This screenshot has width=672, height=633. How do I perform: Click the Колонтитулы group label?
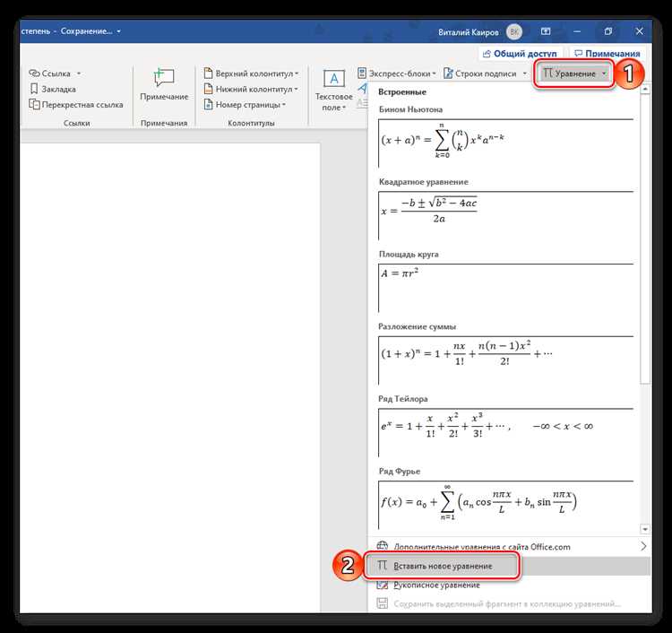(251, 123)
